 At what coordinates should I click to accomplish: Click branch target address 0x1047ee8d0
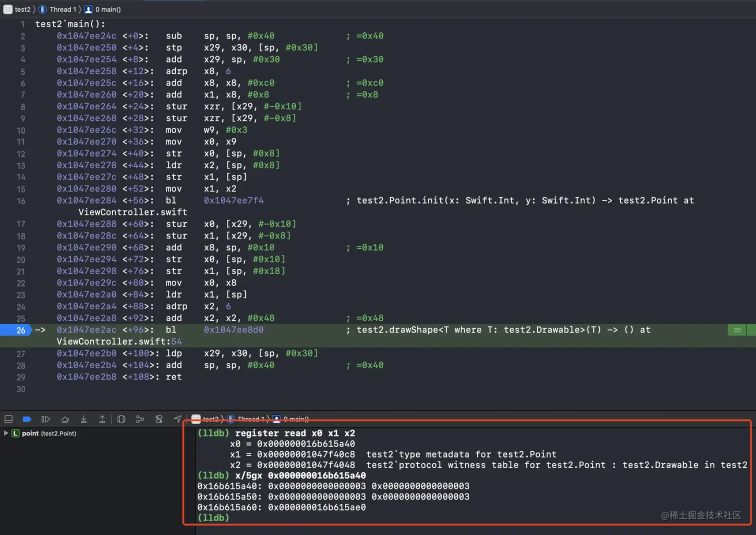(x=233, y=329)
